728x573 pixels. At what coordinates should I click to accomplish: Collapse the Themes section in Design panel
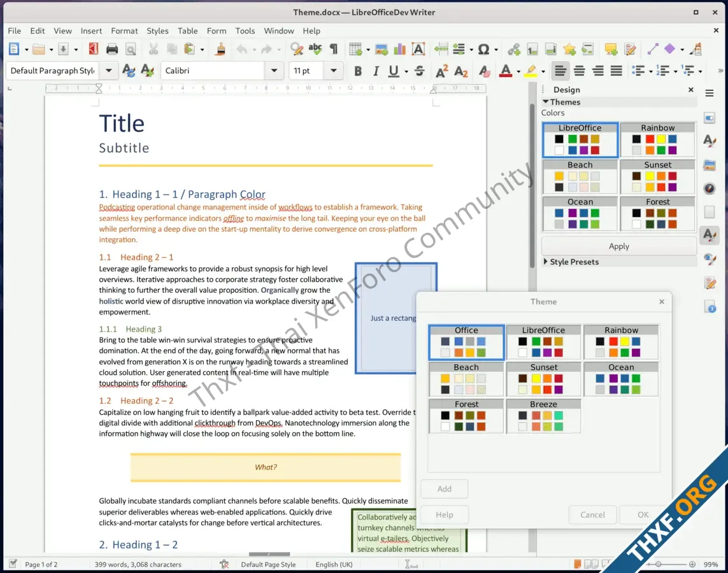coord(546,102)
